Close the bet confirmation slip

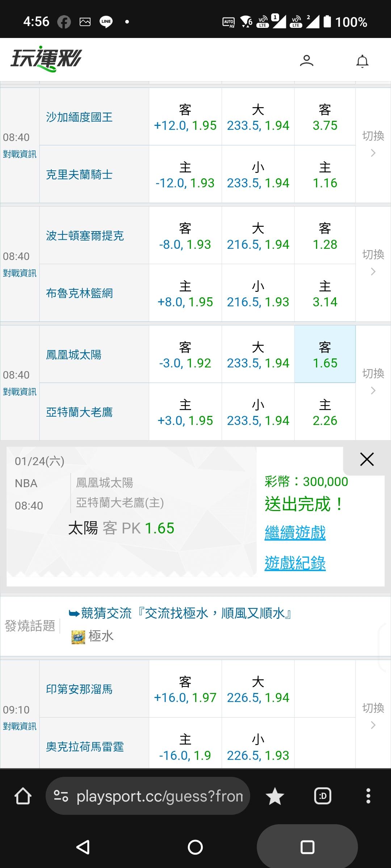click(x=367, y=459)
